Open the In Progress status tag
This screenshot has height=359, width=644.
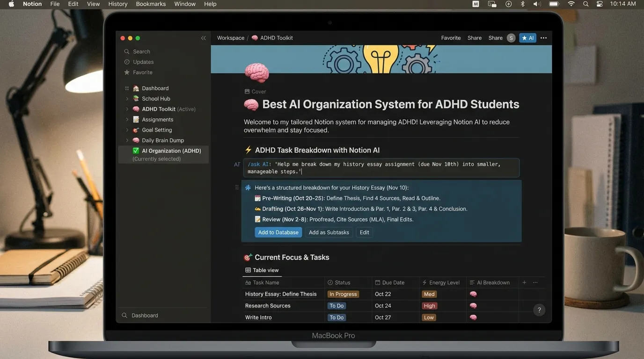tap(343, 294)
